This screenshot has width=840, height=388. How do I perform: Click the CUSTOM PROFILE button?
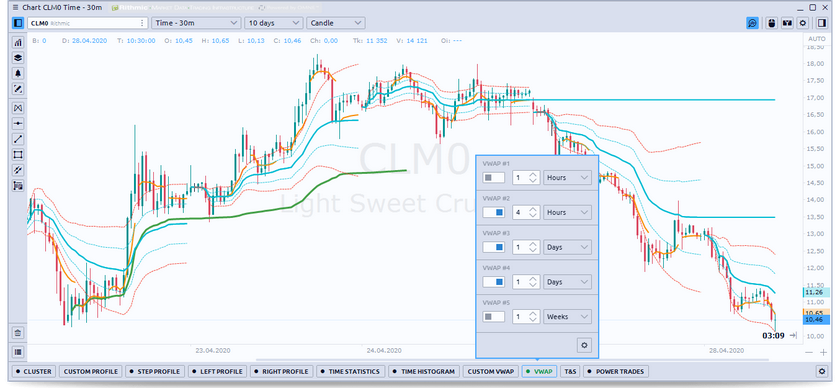(91, 371)
